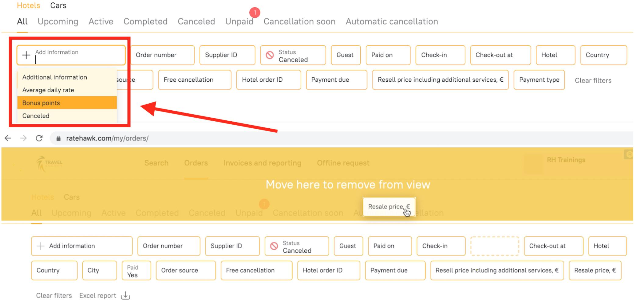Click the browser forward arrow
This screenshot has height=303, width=644.
23,138
